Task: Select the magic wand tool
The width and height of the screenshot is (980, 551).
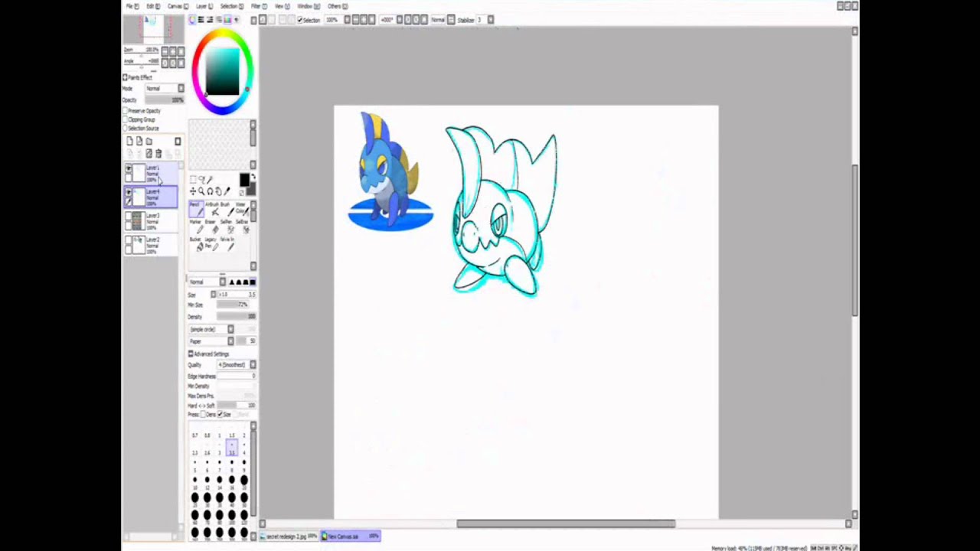Action: (x=210, y=179)
